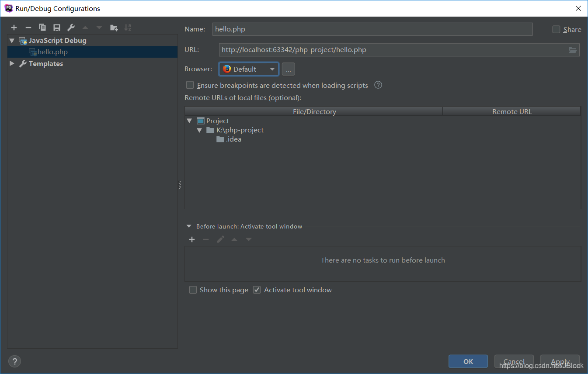Image resolution: width=588 pixels, height=374 pixels.
Task: Open edit templates wrench icon in toolbar
Action: [71, 28]
